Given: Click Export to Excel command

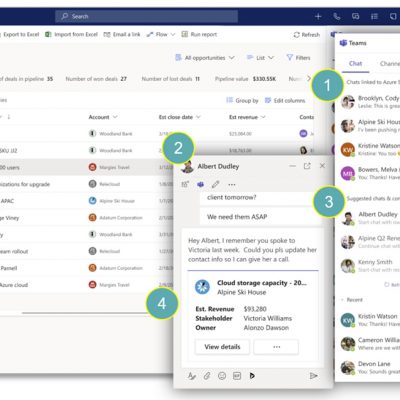Looking at the screenshot, I should pos(21,34).
